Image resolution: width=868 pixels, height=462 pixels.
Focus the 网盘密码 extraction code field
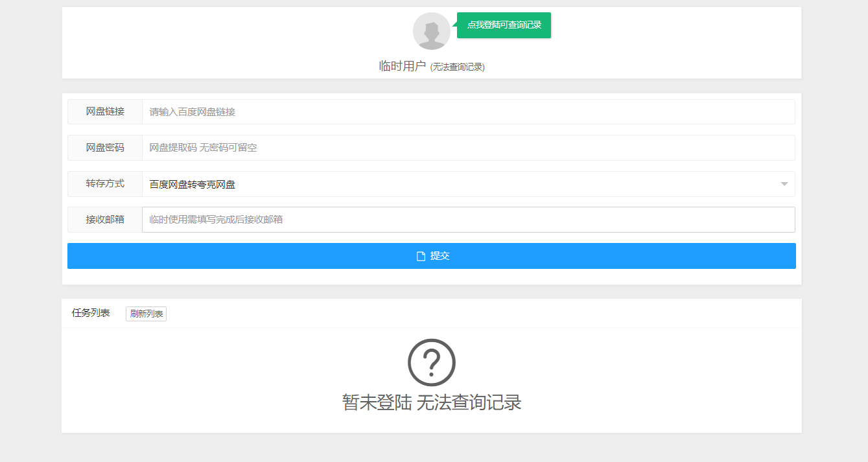pos(468,148)
